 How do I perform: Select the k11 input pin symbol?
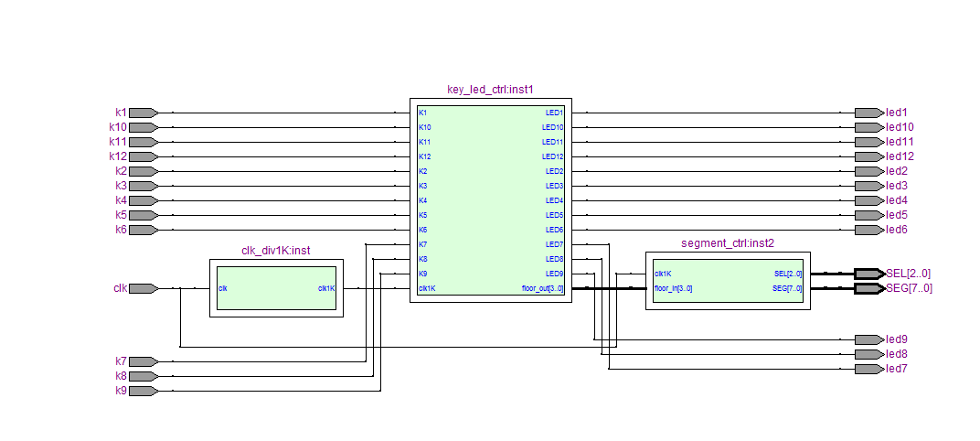(x=144, y=142)
